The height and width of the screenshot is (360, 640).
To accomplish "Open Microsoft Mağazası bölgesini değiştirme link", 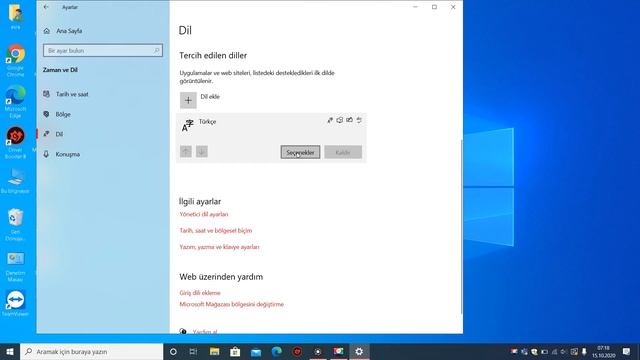I will point(231,304).
